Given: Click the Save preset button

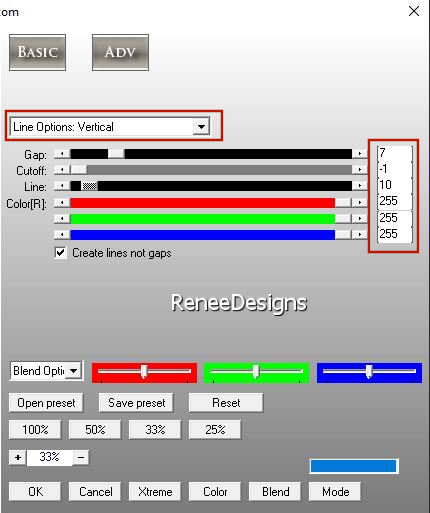Looking at the screenshot, I should (x=136, y=403).
